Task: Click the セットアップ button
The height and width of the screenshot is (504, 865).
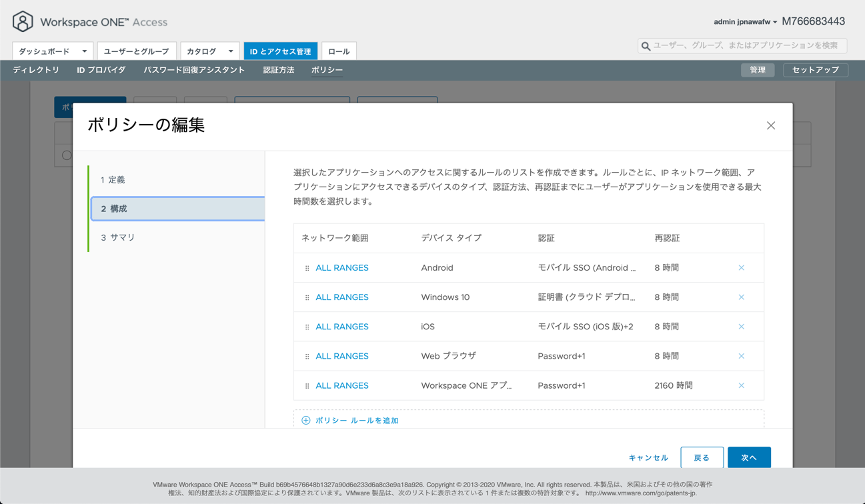Action: [x=816, y=70]
